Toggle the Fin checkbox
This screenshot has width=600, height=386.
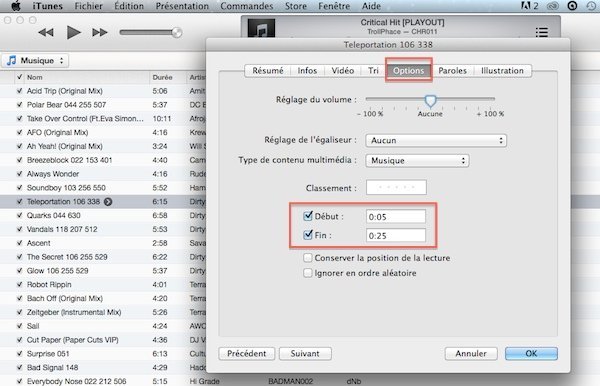tap(308, 235)
